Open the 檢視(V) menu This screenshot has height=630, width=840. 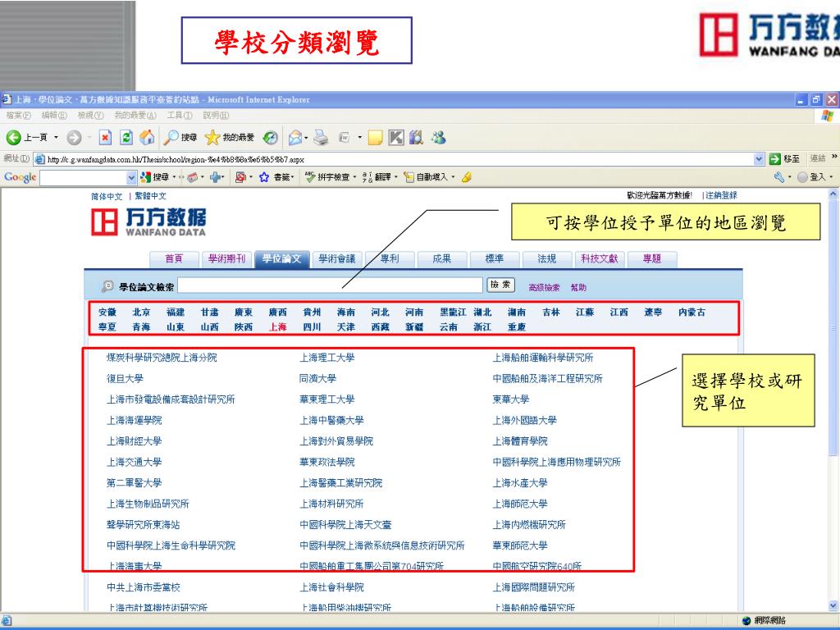[x=90, y=115]
